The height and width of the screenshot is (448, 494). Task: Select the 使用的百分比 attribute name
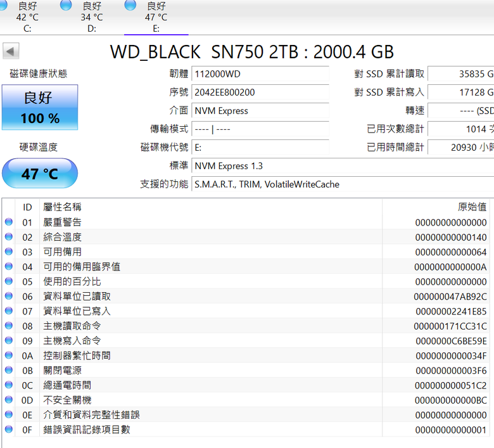72,281
